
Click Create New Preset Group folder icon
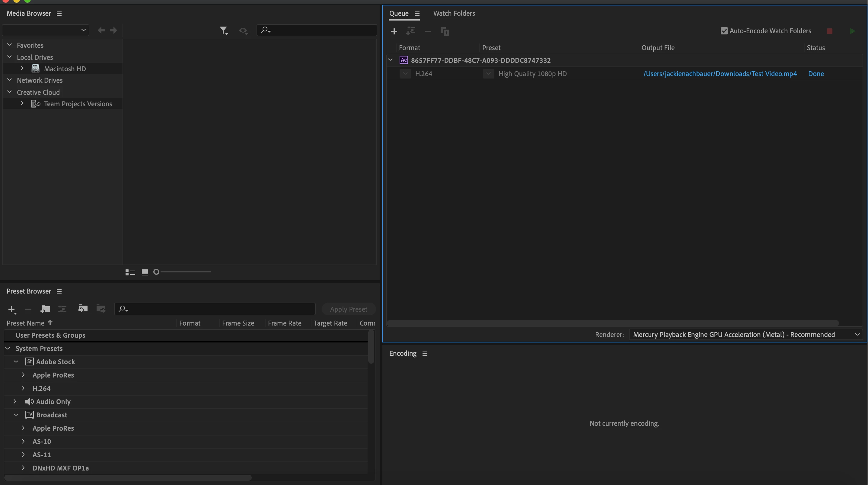coord(45,309)
